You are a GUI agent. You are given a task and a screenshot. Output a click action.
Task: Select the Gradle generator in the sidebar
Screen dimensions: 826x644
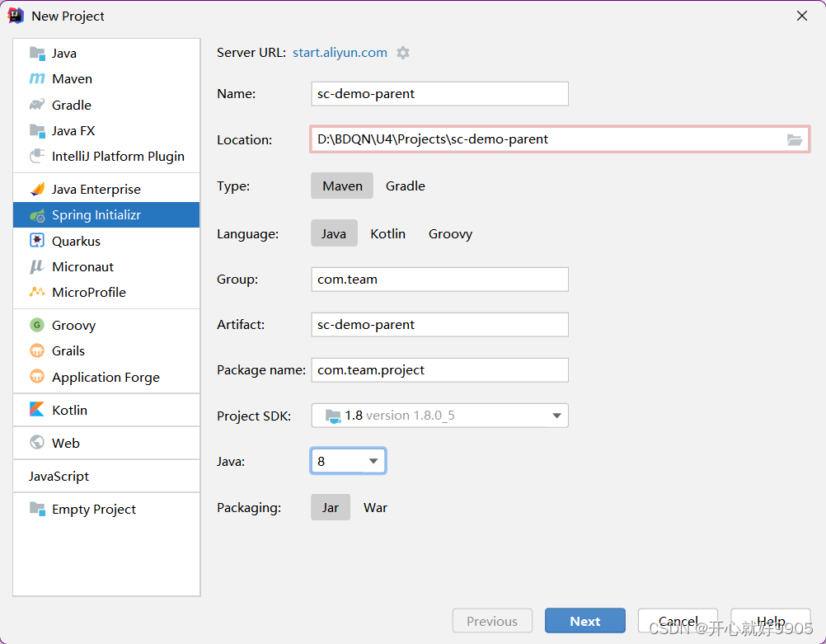37,105
